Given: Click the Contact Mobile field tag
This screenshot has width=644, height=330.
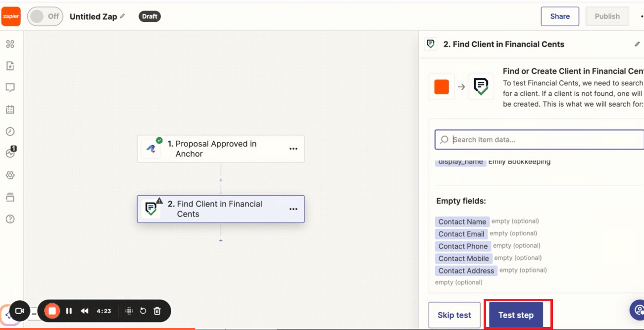Looking at the screenshot, I should pyautogui.click(x=463, y=258).
